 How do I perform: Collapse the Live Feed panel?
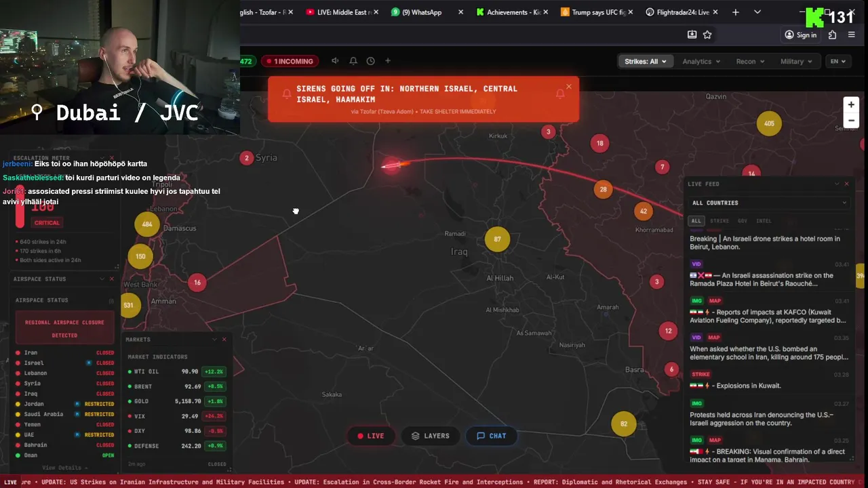point(837,184)
